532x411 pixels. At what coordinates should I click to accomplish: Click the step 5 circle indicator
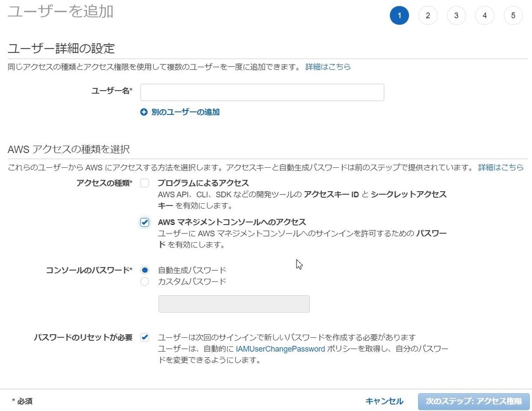[513, 15]
